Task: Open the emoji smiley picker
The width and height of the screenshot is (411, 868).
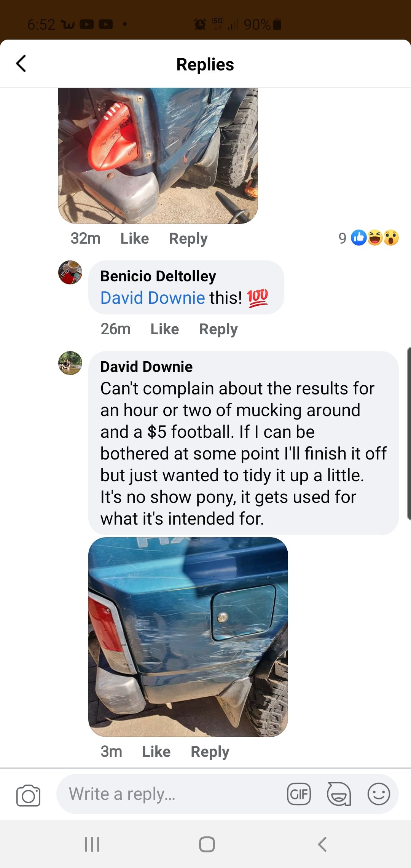Action: (x=379, y=794)
